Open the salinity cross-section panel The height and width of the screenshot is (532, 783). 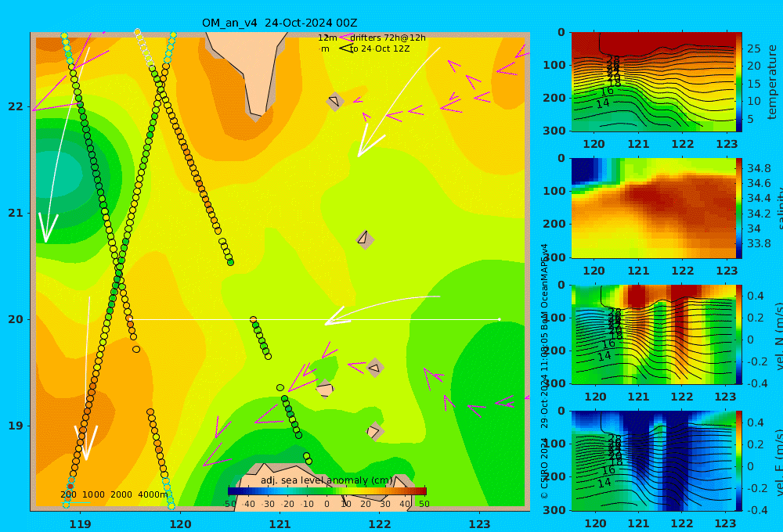click(x=653, y=208)
